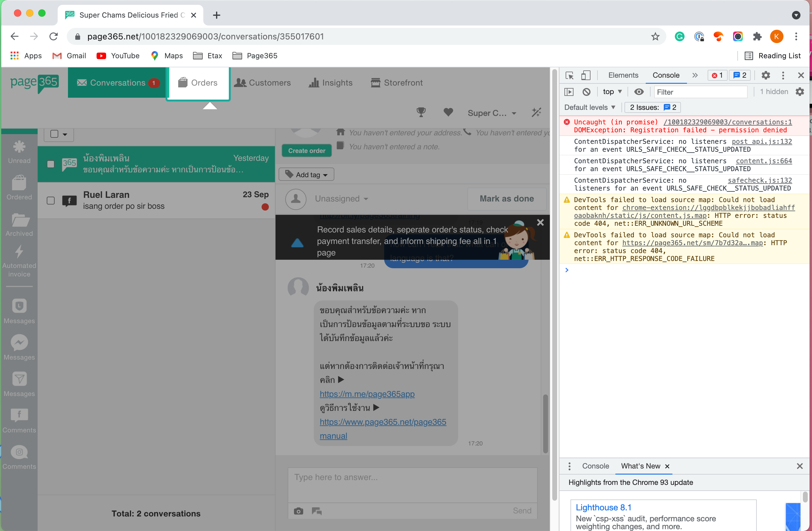812x531 pixels.
Task: Click the Comments icon in sidebar
Action: [x=20, y=415]
